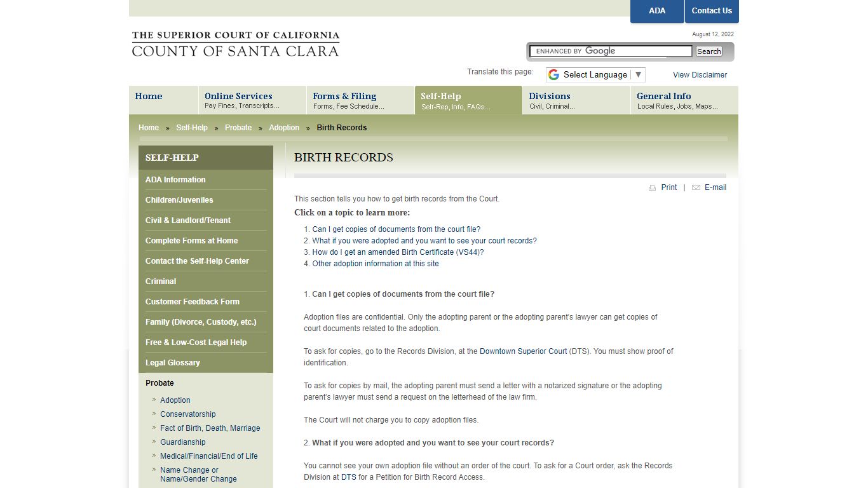Open Guardianship under Probate
The width and height of the screenshot is (868, 488).
pyautogui.click(x=183, y=442)
